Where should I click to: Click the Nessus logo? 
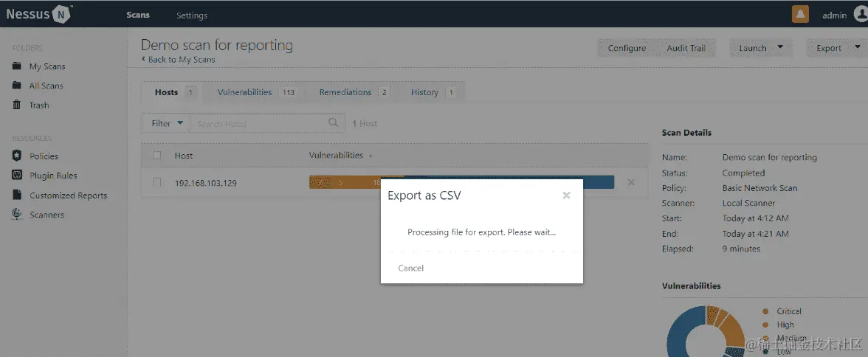click(x=38, y=14)
